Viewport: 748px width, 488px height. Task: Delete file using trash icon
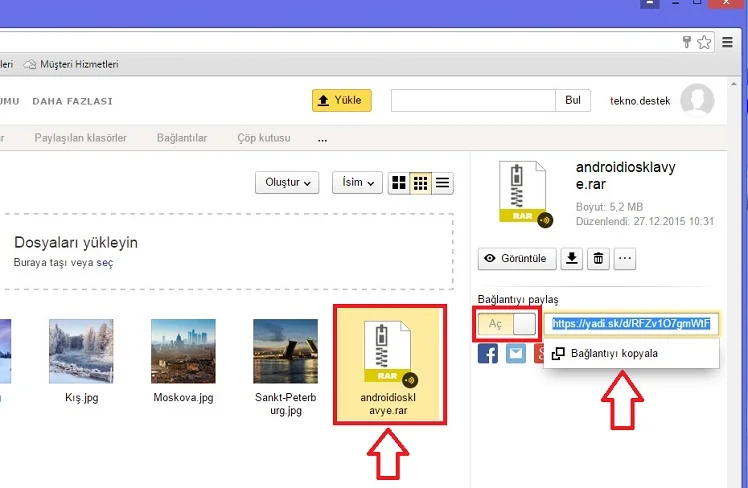[598, 259]
